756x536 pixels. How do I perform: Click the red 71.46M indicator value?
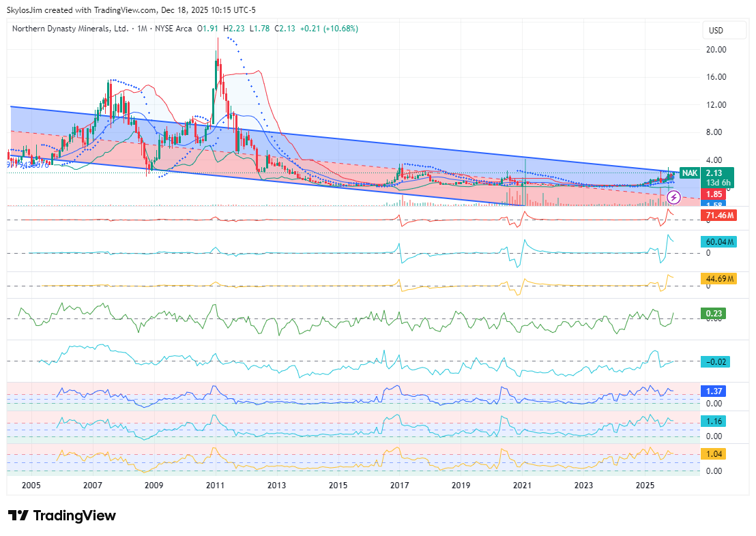[719, 216]
